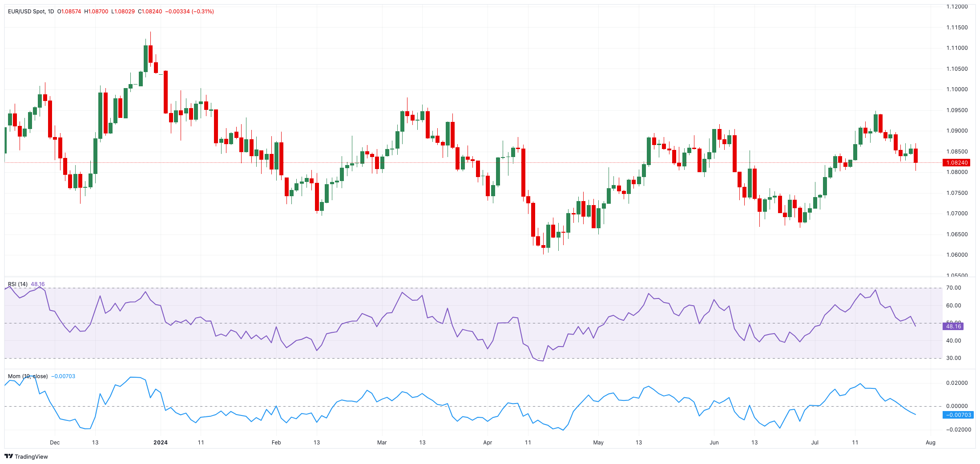The width and height of the screenshot is (980, 464).
Task: Click the blue -0.00703 momentum axis tag
Action: (958, 415)
